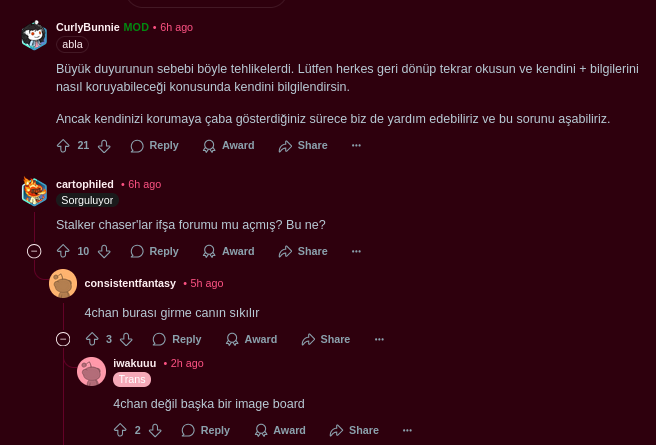The height and width of the screenshot is (445, 656).
Task: Upvote cartophiled's comment
Action: 63,251
